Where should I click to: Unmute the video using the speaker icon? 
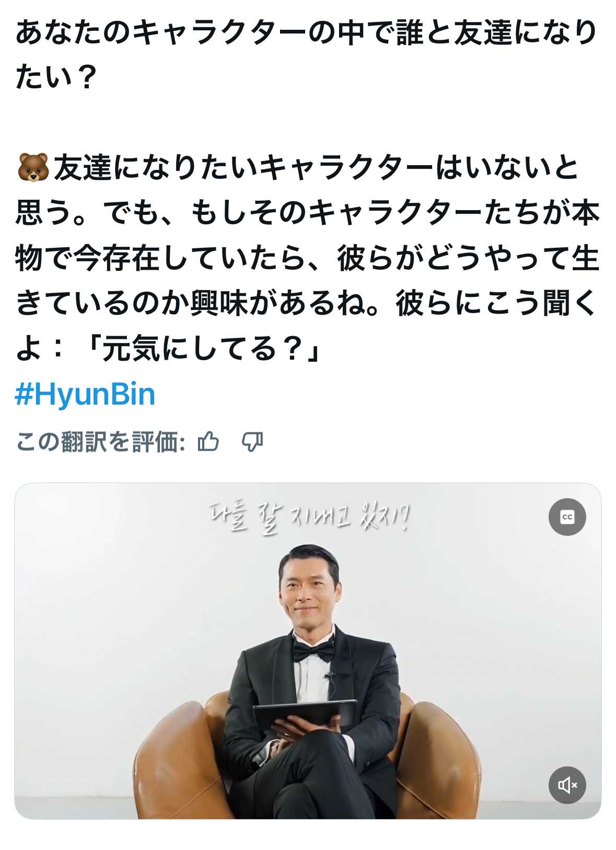tap(567, 785)
